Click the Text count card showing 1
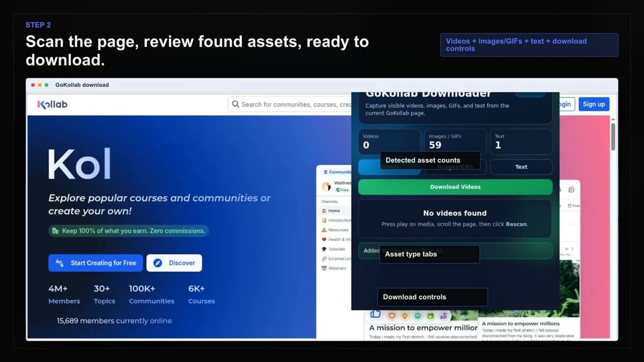 pyautogui.click(x=521, y=142)
